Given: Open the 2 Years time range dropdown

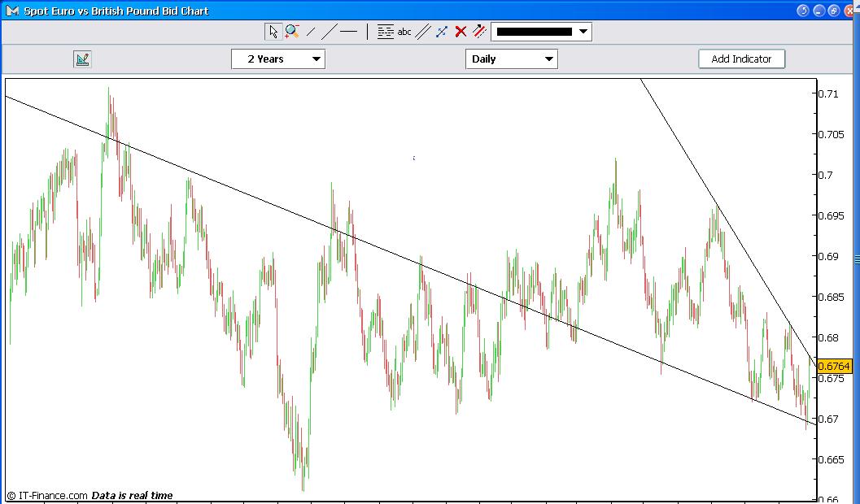Looking at the screenshot, I should click(278, 59).
